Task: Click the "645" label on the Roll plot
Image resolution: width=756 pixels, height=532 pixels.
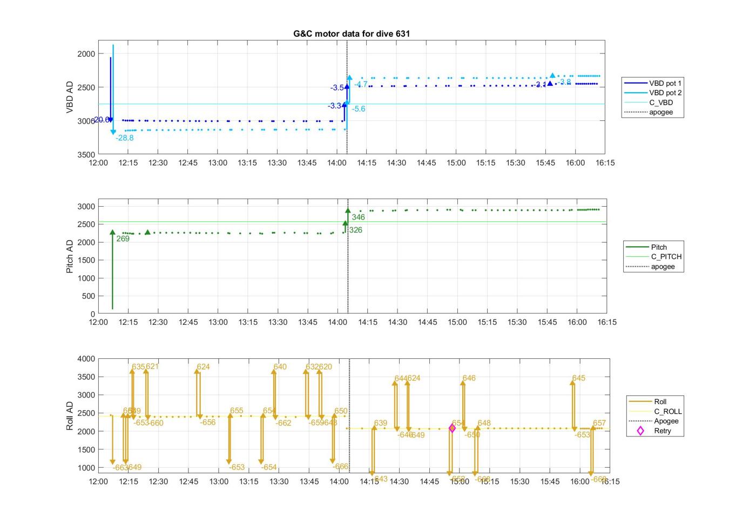Action: (x=578, y=378)
